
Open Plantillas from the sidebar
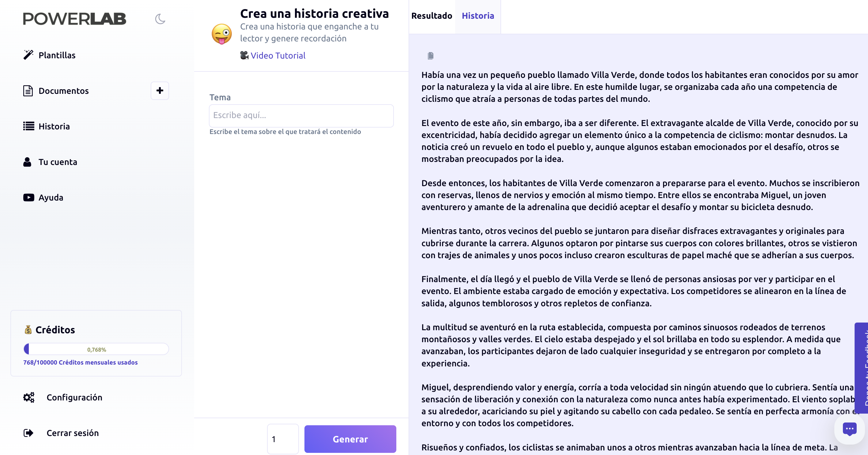(x=57, y=55)
